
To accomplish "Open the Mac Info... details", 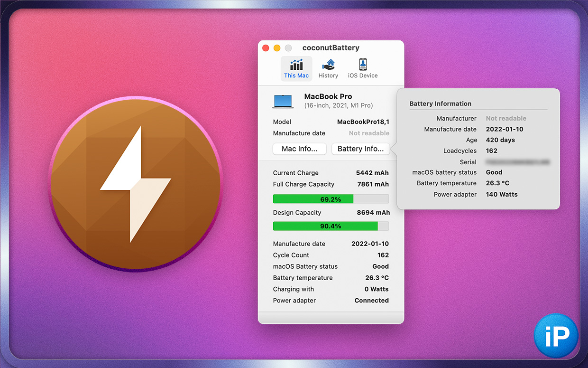I will (x=300, y=149).
